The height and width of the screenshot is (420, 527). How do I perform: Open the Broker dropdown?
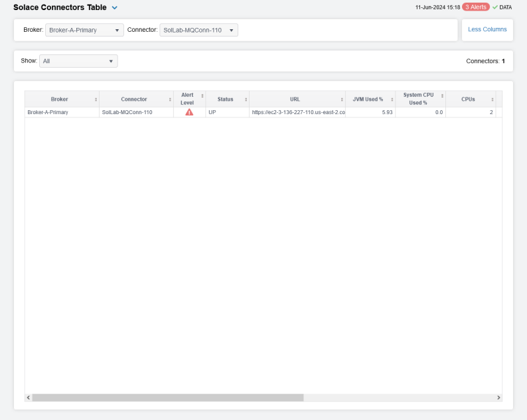click(x=84, y=30)
